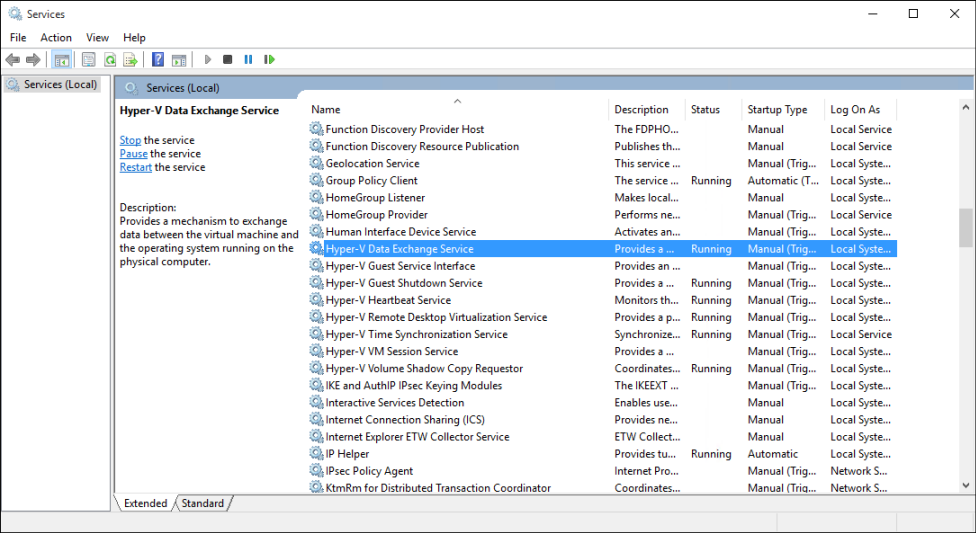
Task: Click the Restart the service link
Action: [x=136, y=167]
